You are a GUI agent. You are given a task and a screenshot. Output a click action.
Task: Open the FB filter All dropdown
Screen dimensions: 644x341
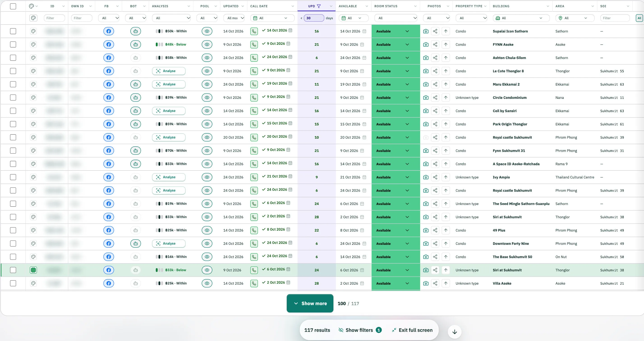coord(109,18)
